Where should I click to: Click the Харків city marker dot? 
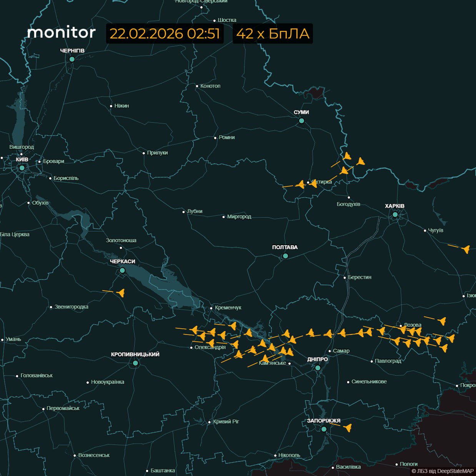(395, 215)
